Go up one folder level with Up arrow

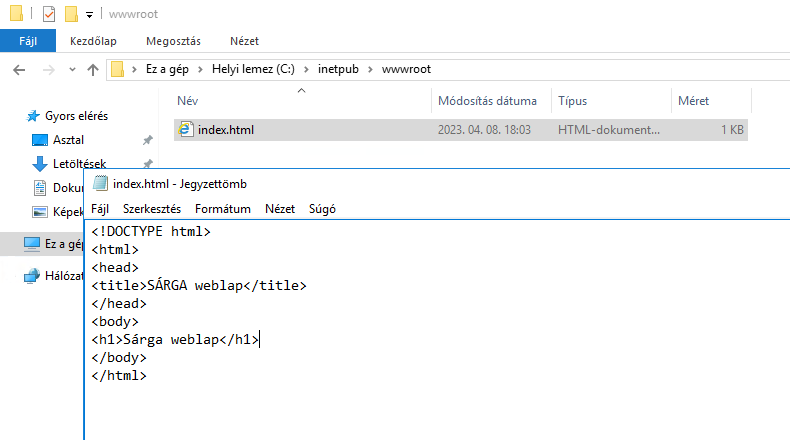[x=93, y=70]
